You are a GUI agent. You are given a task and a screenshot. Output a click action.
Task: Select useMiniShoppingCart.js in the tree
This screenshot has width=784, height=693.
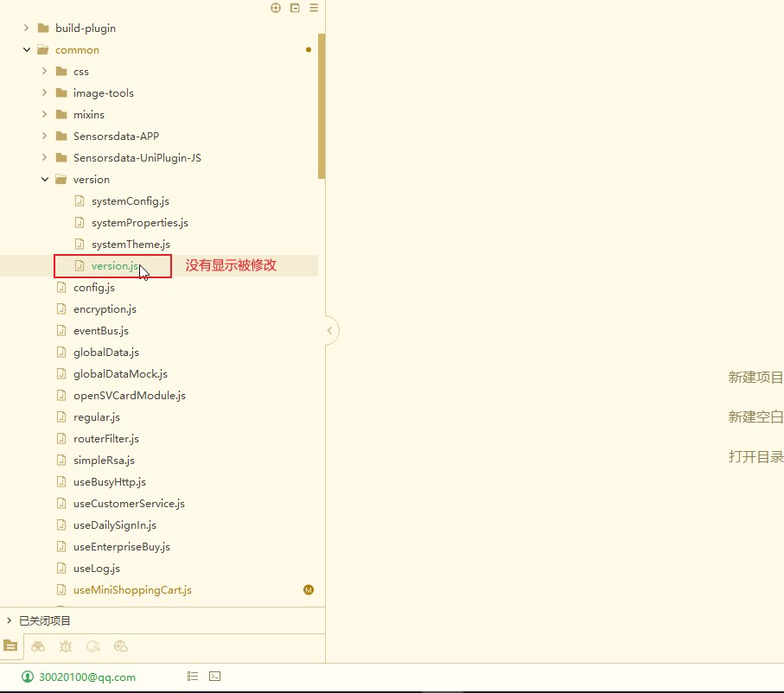coord(131,590)
